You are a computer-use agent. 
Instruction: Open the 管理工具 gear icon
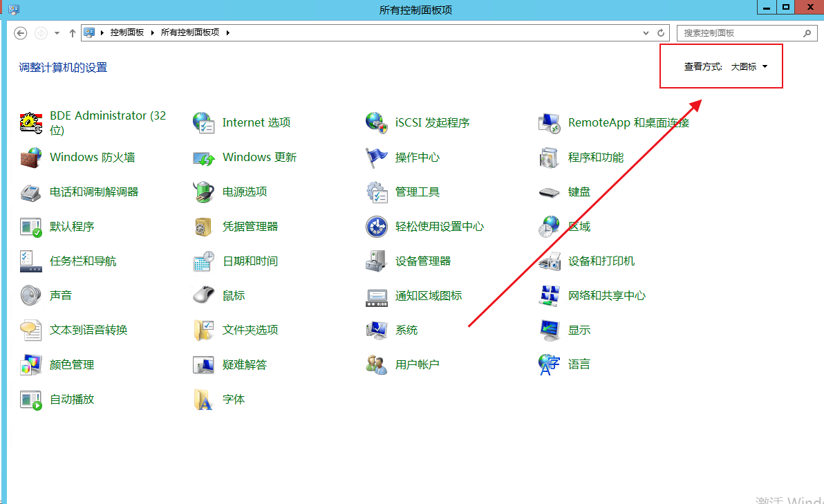click(x=376, y=192)
